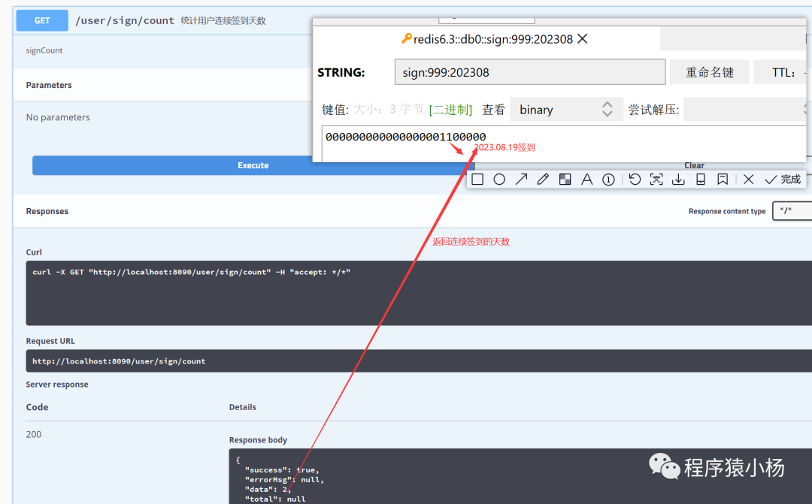This screenshot has width=812, height=504.
Task: Pick the arrow drawing tool
Action: [x=521, y=180]
